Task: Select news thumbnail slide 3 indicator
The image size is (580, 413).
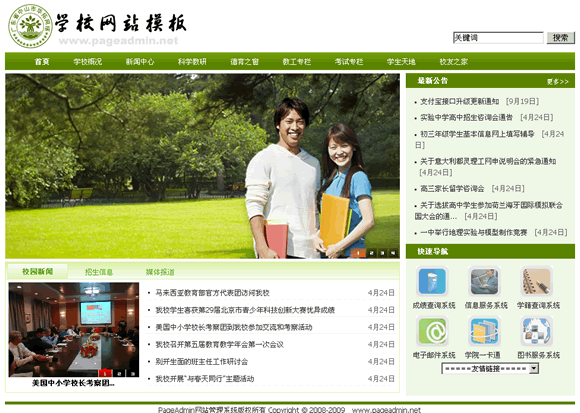Action: [132, 373]
